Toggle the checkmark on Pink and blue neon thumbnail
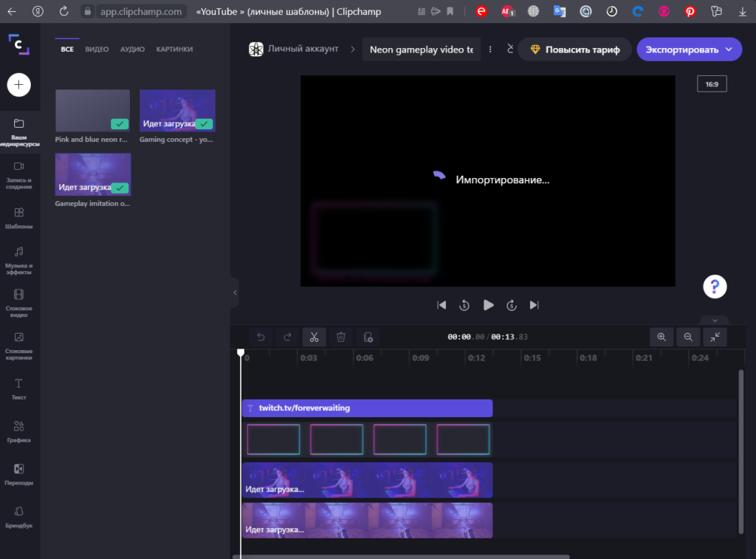 (x=120, y=124)
